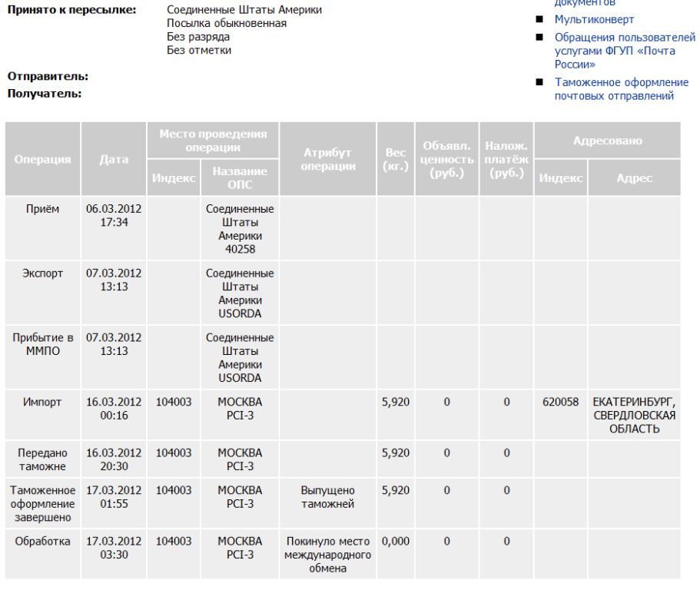Click the Атрибут операции column header
The image size is (700, 590).
point(328,159)
